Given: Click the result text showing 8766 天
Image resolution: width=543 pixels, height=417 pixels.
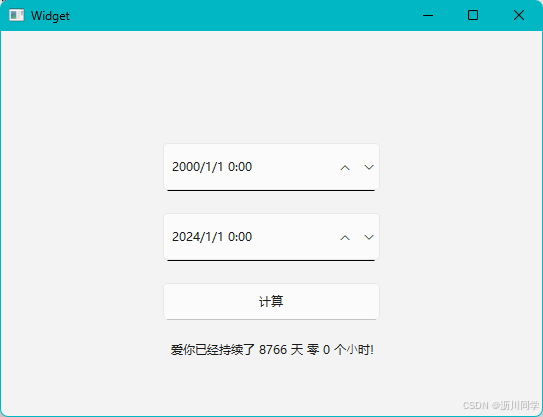Looking at the screenshot, I should click(272, 350).
